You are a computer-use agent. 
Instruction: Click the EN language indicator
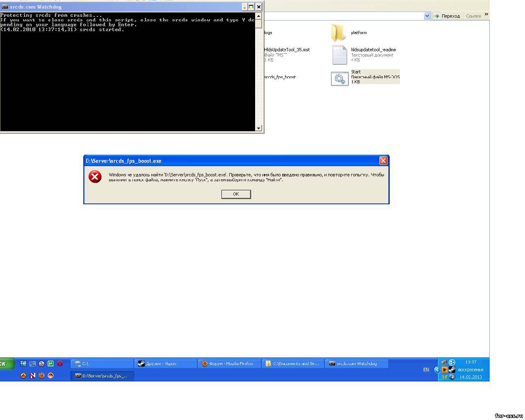click(x=426, y=370)
